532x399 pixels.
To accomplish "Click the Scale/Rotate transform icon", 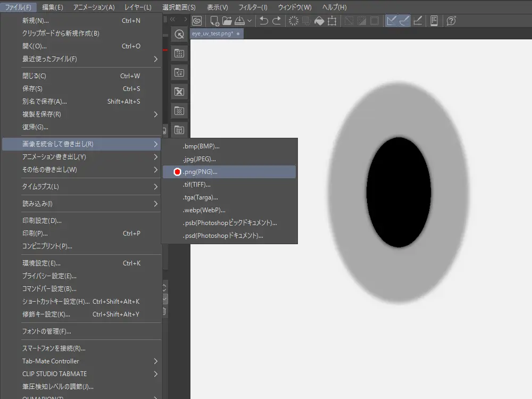I will coord(332,21).
